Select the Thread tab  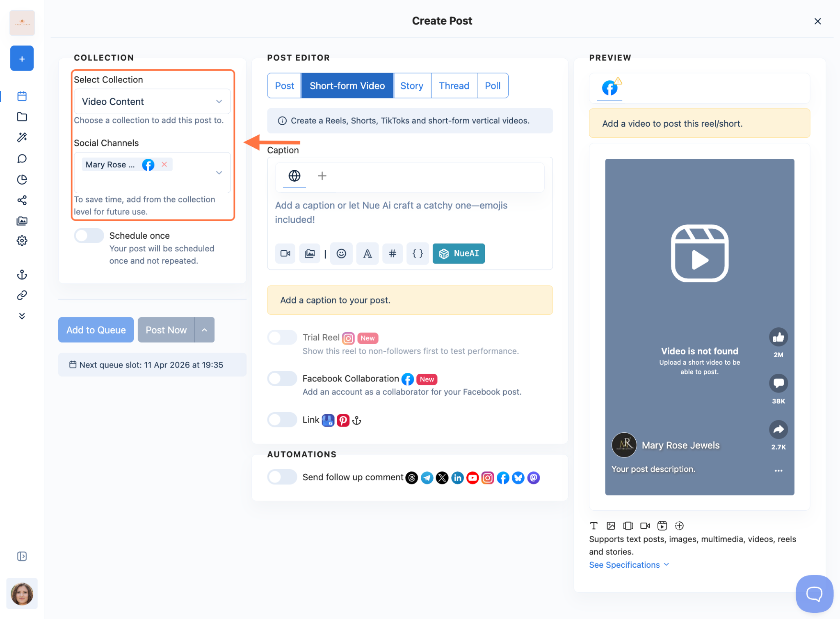454,86
